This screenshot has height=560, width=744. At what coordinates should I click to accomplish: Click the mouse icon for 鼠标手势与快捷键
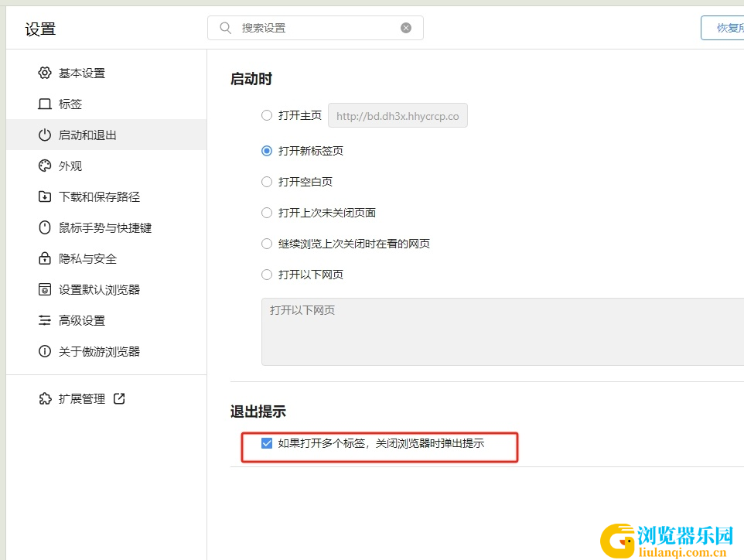point(45,227)
